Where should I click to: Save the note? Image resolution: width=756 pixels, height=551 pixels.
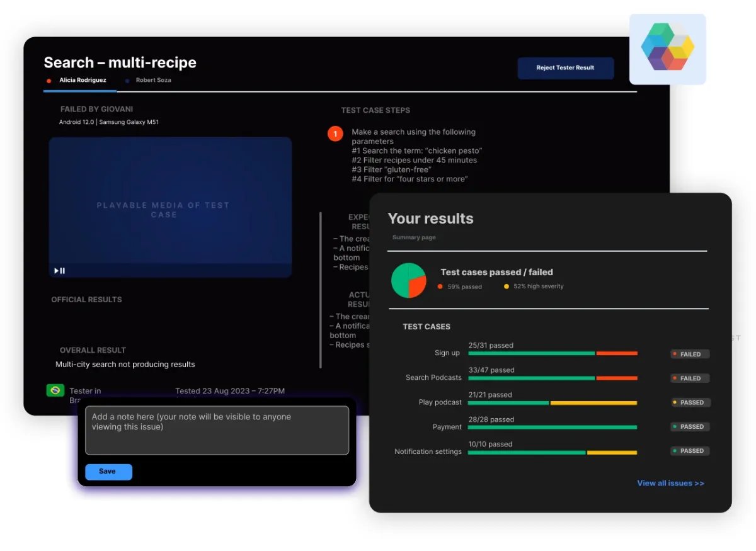pyautogui.click(x=108, y=472)
